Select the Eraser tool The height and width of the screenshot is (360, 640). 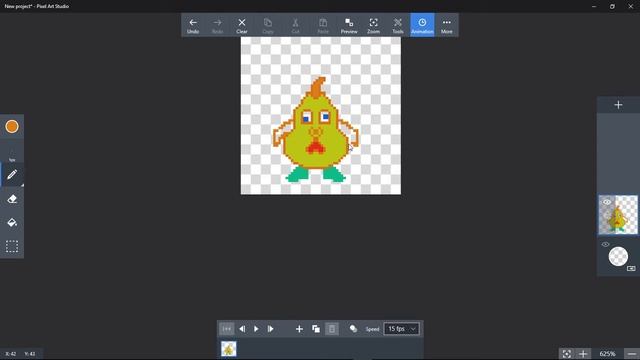coord(12,199)
